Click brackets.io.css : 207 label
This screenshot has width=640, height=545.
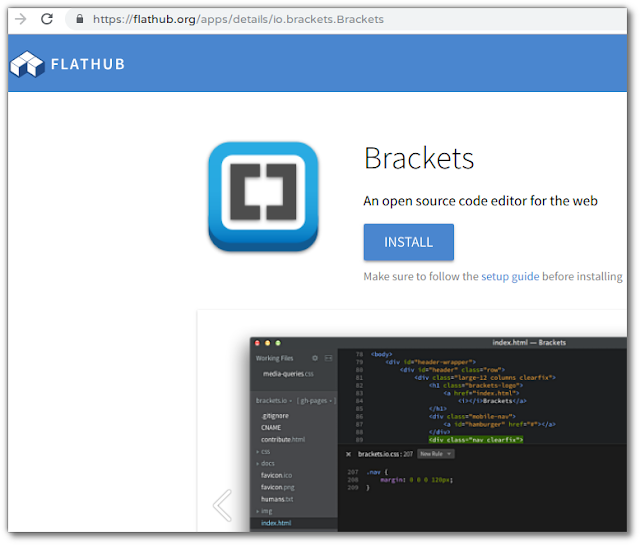[x=385, y=454]
